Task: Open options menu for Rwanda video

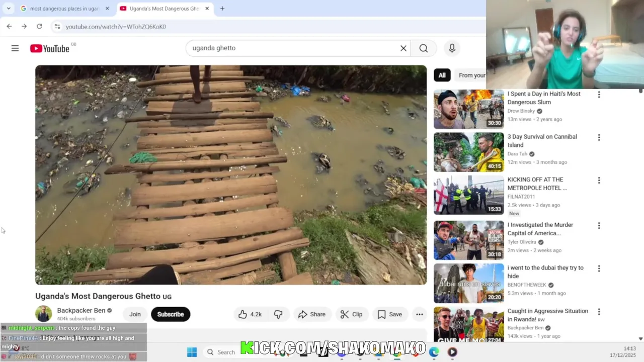Action: (599, 312)
